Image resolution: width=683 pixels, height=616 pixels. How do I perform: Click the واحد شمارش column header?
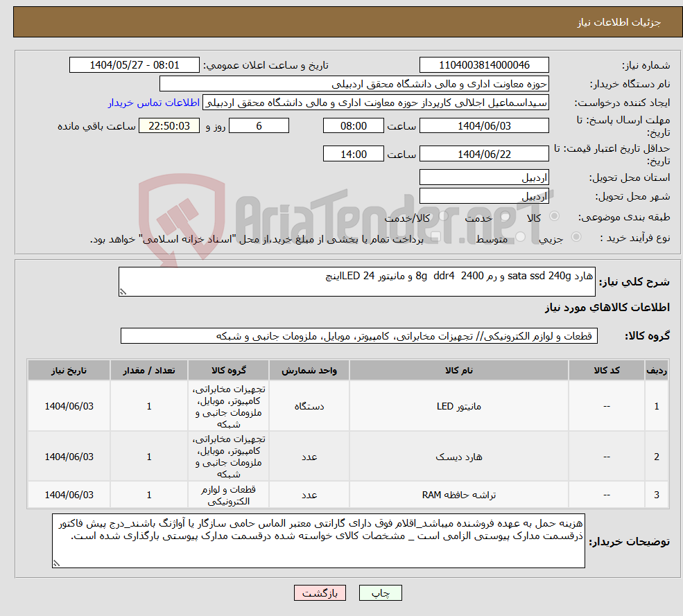[309, 370]
